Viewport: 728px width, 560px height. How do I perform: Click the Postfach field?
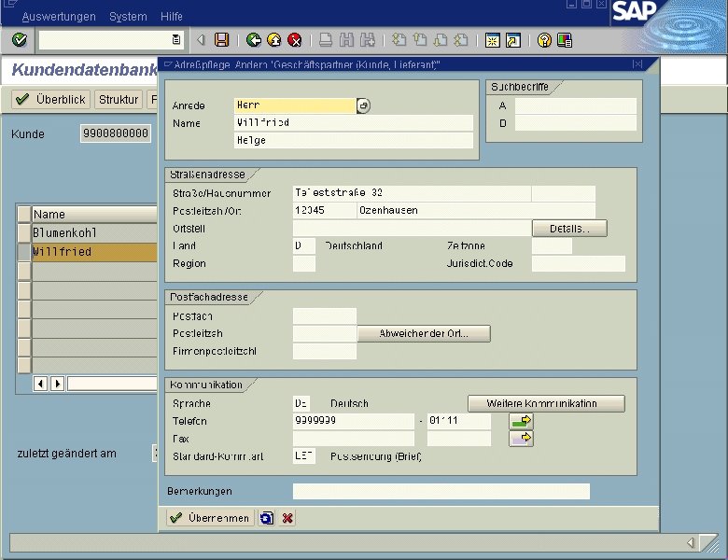[325, 316]
